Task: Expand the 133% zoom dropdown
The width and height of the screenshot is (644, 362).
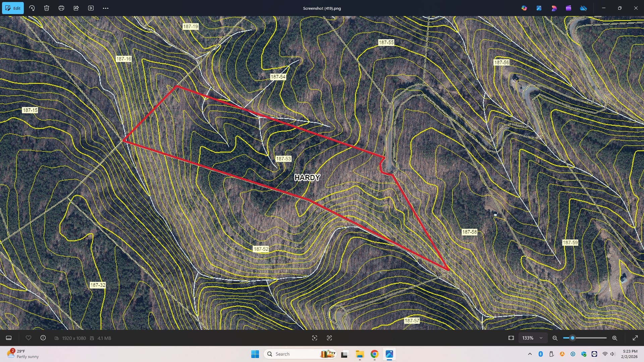Action: tap(541, 338)
